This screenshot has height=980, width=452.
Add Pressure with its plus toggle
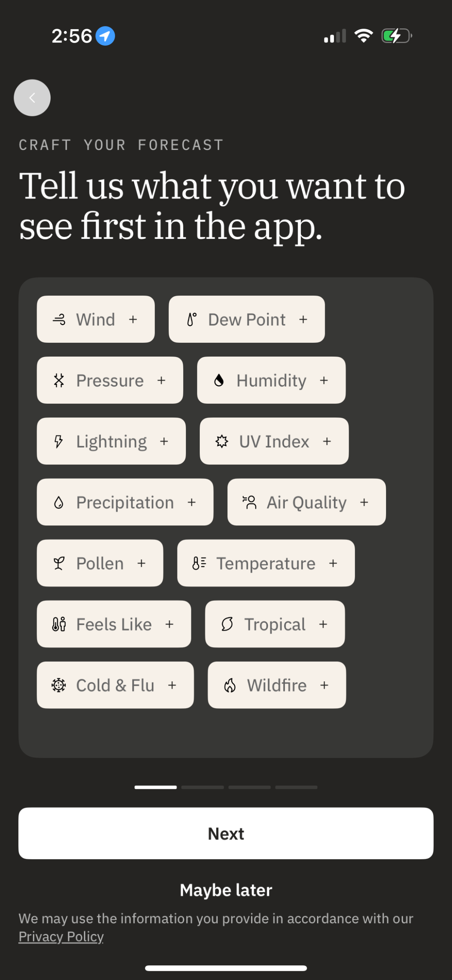coord(161,380)
